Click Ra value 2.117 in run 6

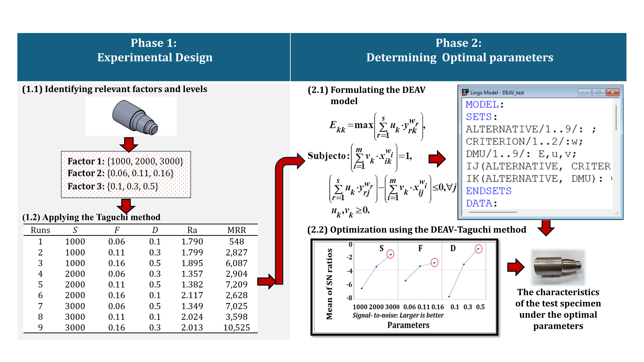192,295
